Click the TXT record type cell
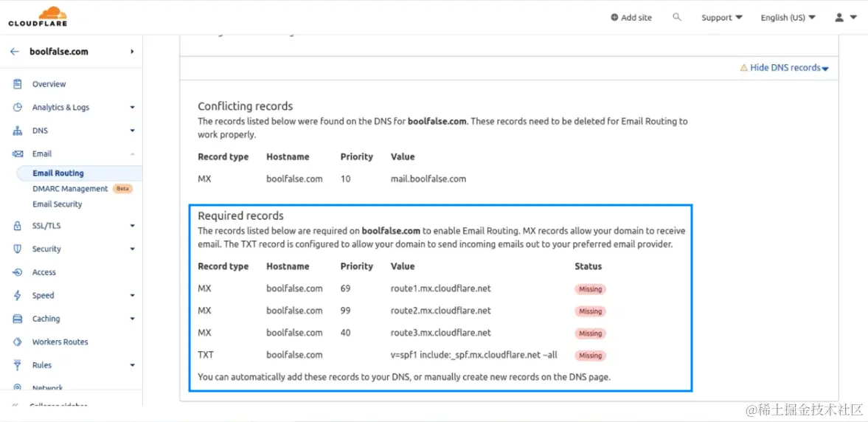Viewport: 868px width, 422px height. [x=205, y=355]
